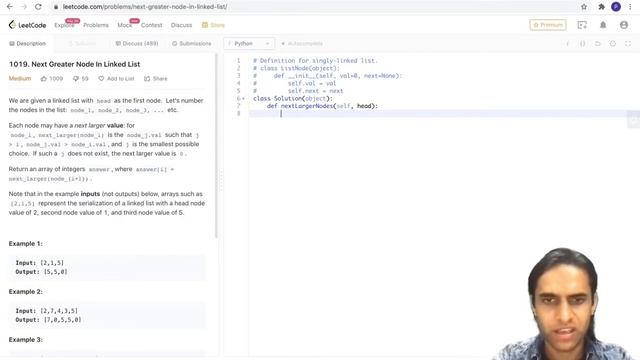Screen dimensions: 640x360
Task: Dislike the problem with thumbs down 59
Action: pos(80,79)
